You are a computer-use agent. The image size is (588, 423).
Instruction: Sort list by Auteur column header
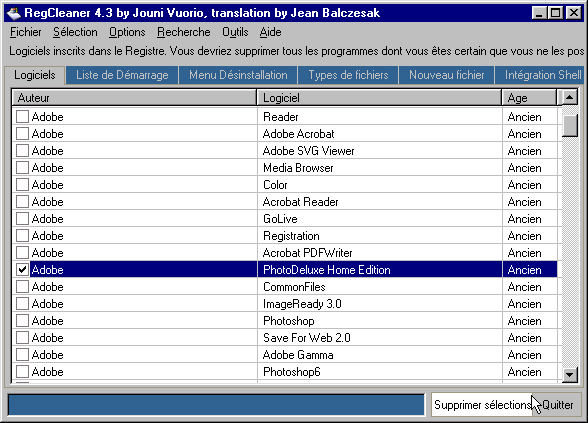coord(134,98)
